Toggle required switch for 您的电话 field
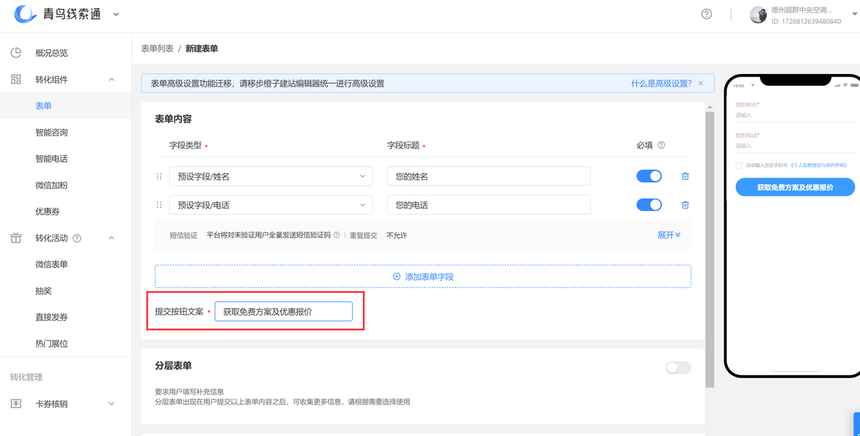Image resolution: width=860 pixels, height=436 pixels. 649,205
